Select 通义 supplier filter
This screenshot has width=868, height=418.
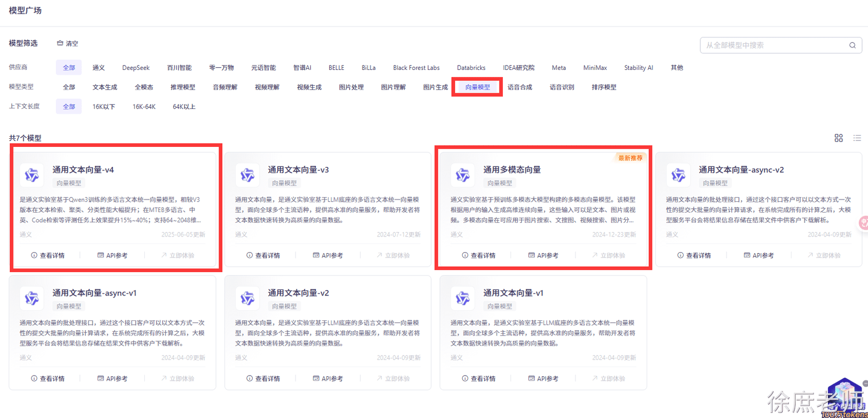pos(99,68)
